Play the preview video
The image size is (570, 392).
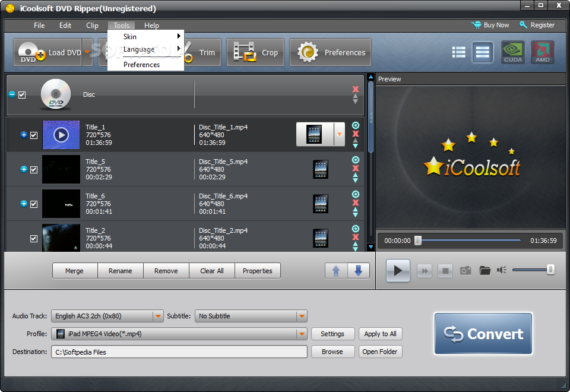[398, 271]
